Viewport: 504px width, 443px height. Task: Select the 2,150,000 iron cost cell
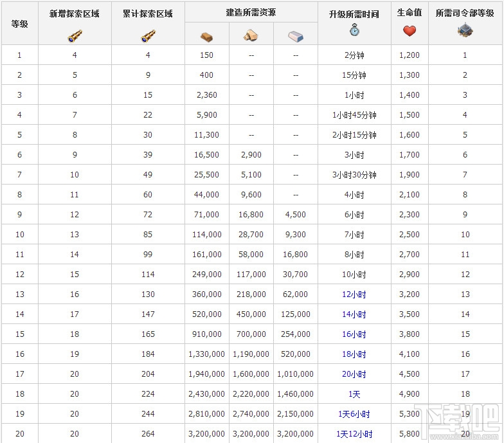[296, 414]
